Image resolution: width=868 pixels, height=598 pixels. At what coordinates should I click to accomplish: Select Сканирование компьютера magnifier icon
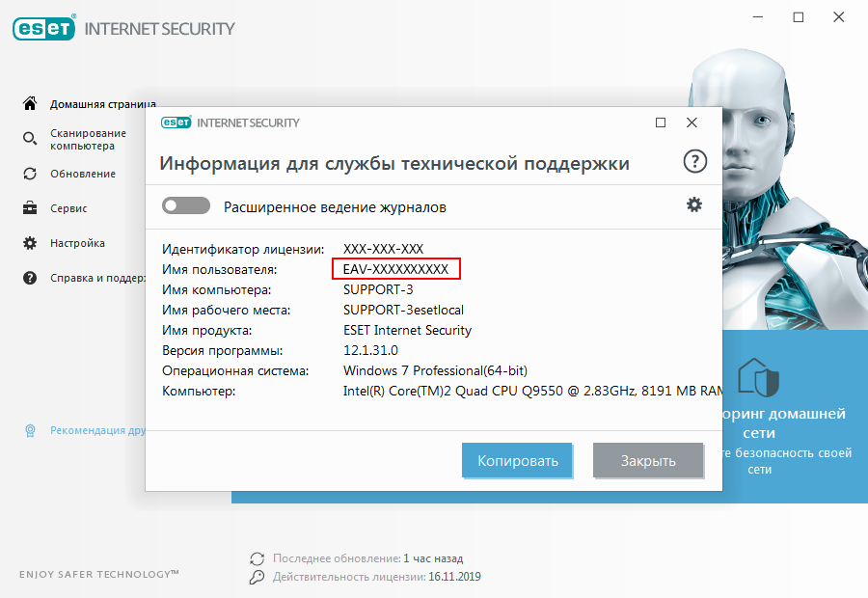[x=30, y=139]
